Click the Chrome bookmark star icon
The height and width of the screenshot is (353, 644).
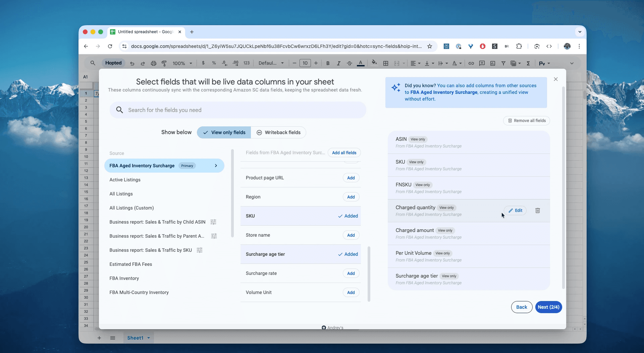[x=430, y=46]
